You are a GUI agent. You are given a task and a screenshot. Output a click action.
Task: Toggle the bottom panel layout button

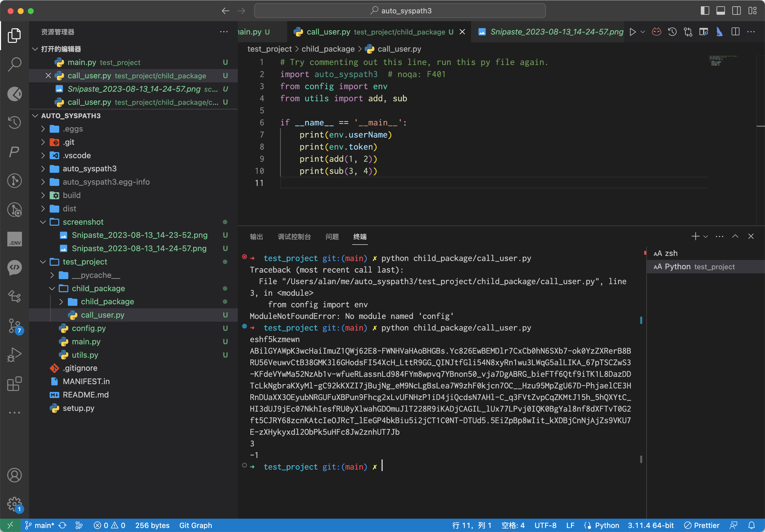click(x=721, y=11)
